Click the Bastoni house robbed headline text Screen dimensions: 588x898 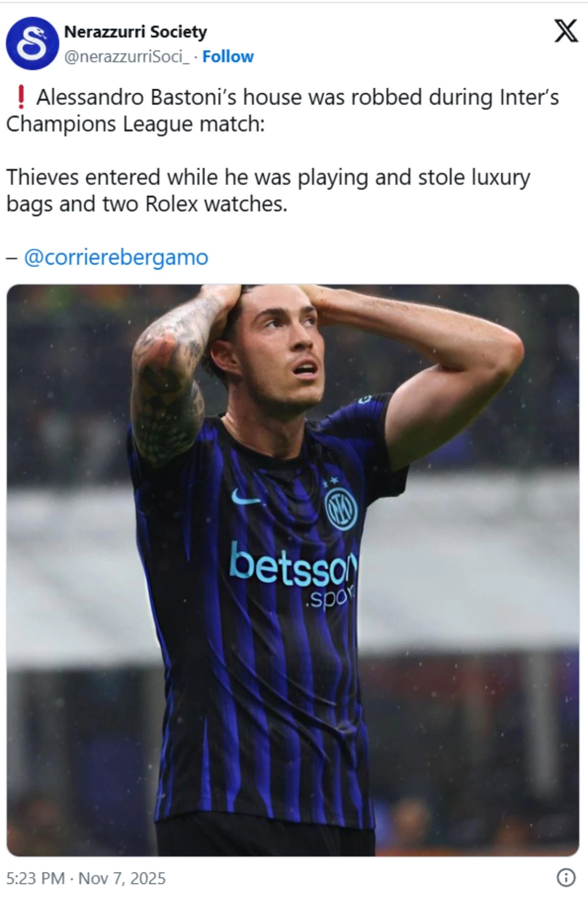tap(282, 111)
